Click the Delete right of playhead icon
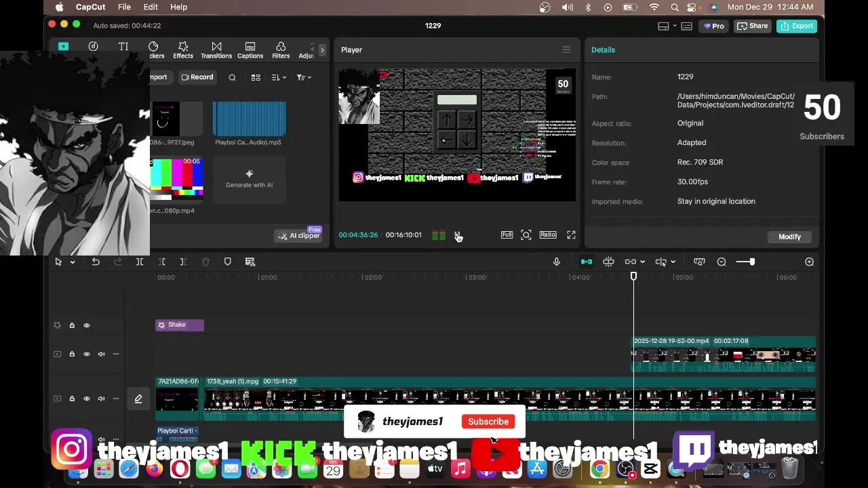 point(184,262)
